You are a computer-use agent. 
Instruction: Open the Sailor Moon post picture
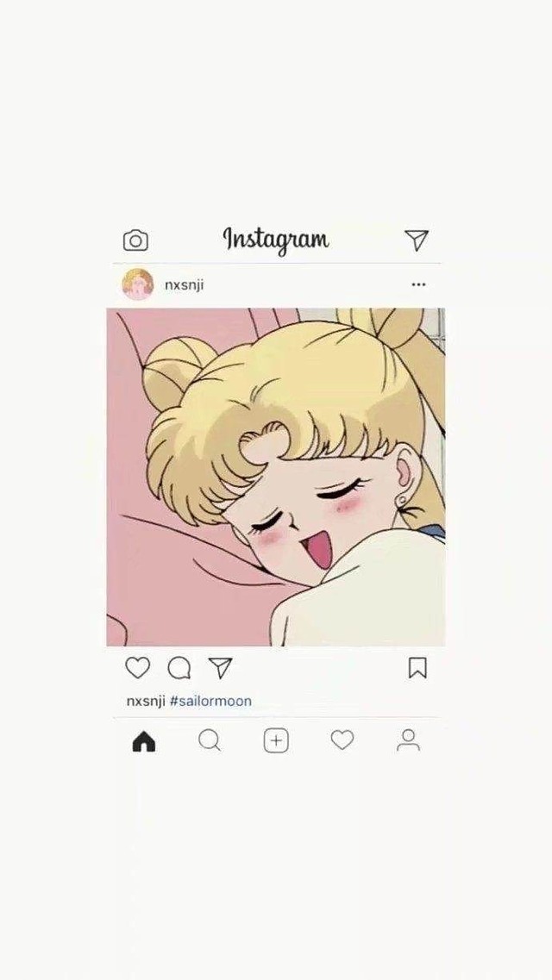coord(276,477)
